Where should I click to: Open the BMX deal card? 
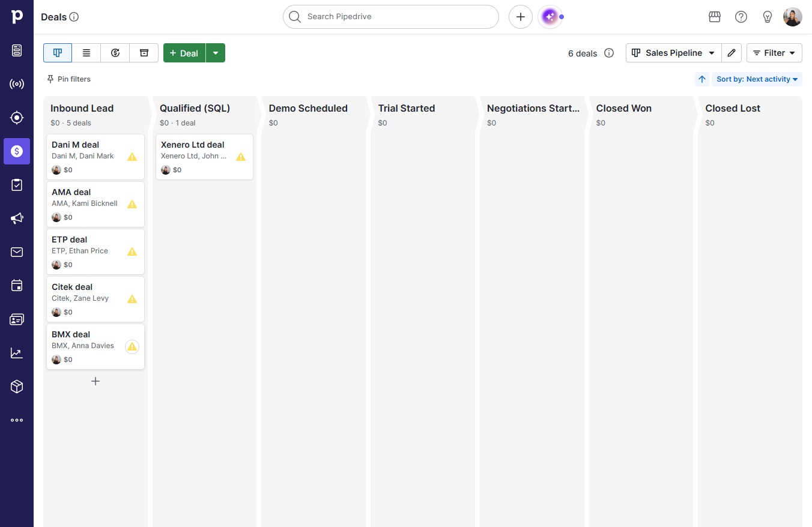[95, 346]
